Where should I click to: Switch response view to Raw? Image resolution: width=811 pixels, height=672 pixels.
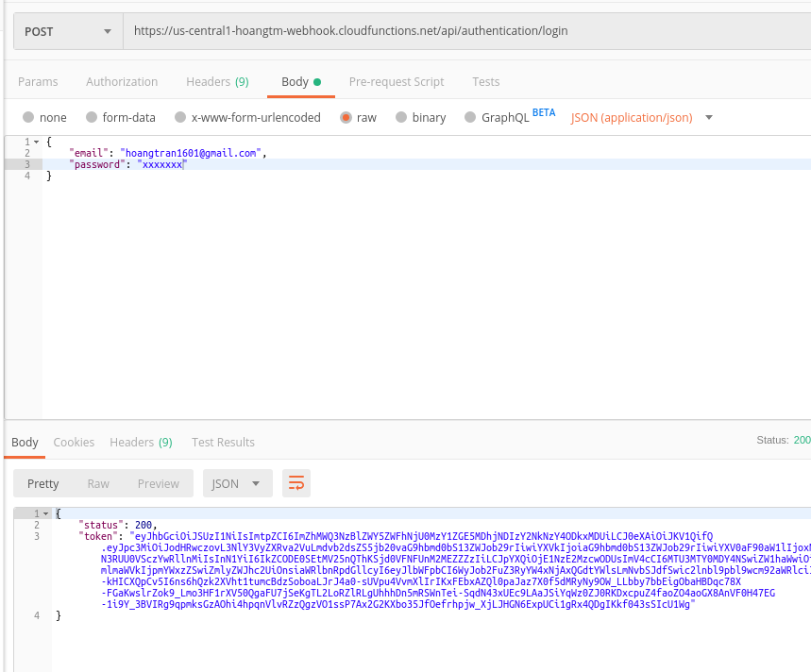click(98, 483)
